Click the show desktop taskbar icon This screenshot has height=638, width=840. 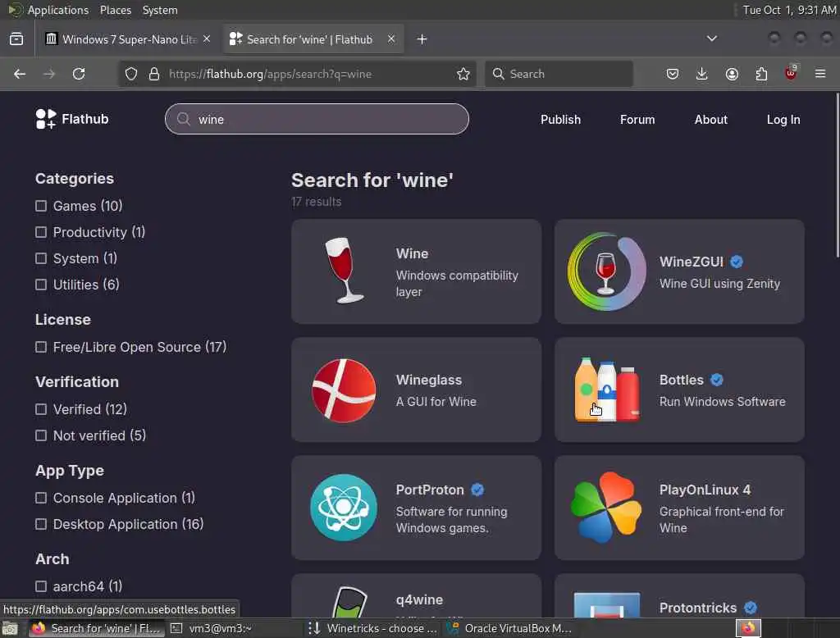tap(10, 628)
